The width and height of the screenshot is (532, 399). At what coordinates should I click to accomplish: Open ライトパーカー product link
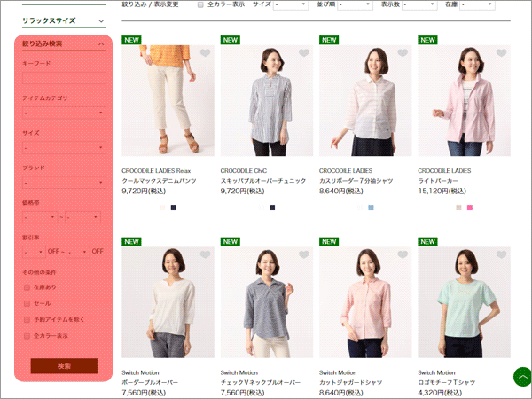pyautogui.click(x=438, y=181)
